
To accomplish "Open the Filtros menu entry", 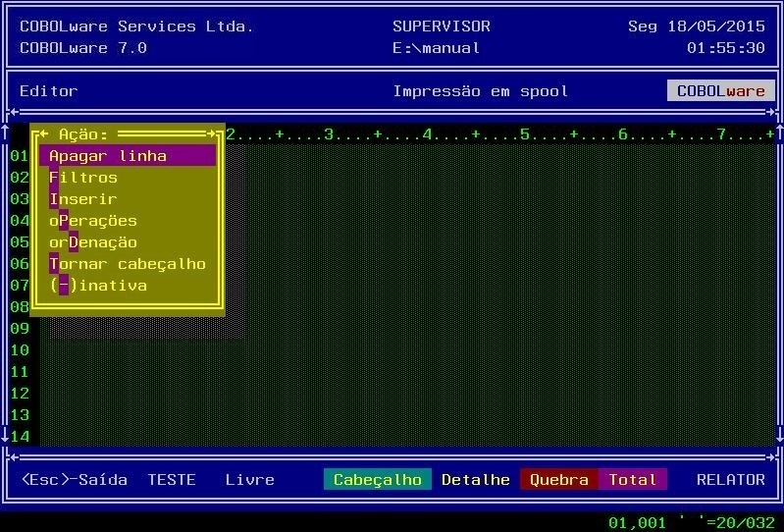I will (x=83, y=178).
